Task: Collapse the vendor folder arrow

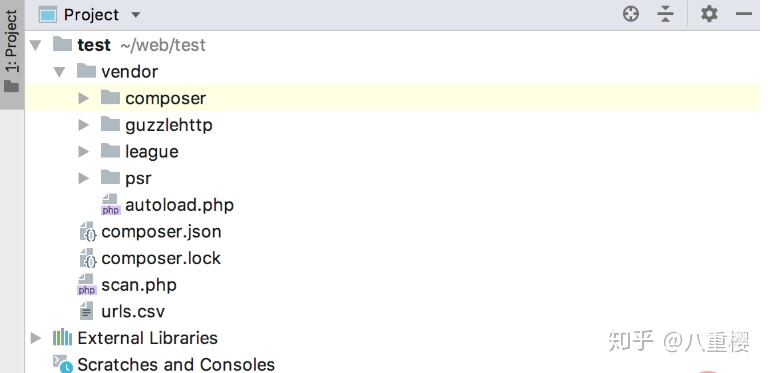Action: click(59, 72)
